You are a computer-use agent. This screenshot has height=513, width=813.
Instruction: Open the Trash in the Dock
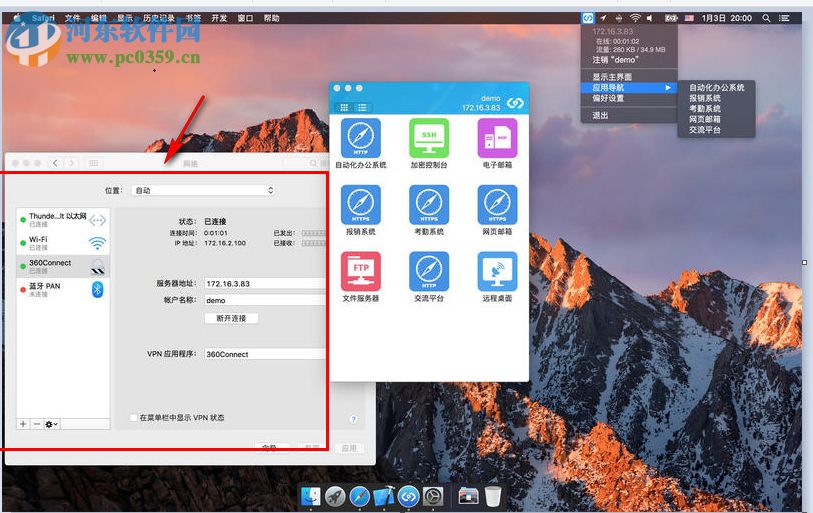(x=493, y=496)
